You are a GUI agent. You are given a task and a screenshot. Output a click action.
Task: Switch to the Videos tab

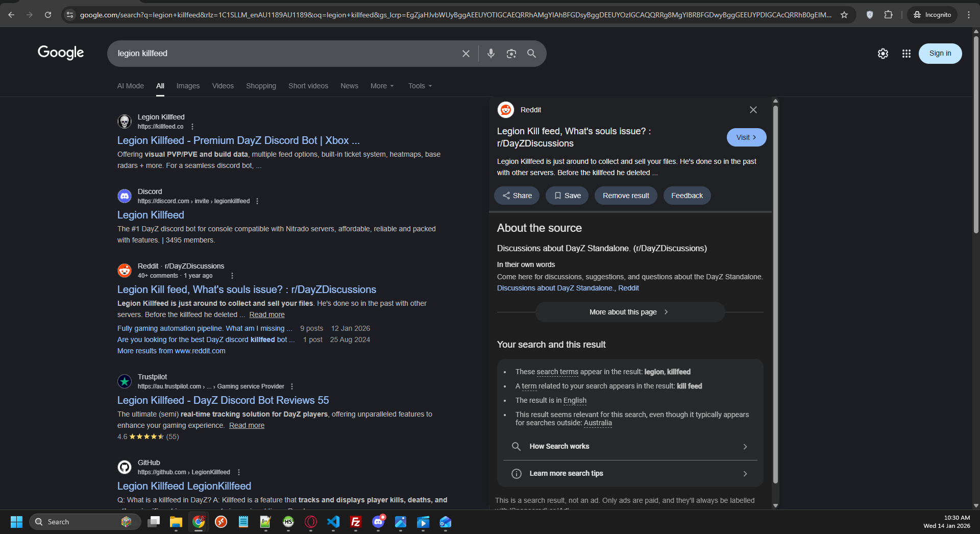[223, 86]
